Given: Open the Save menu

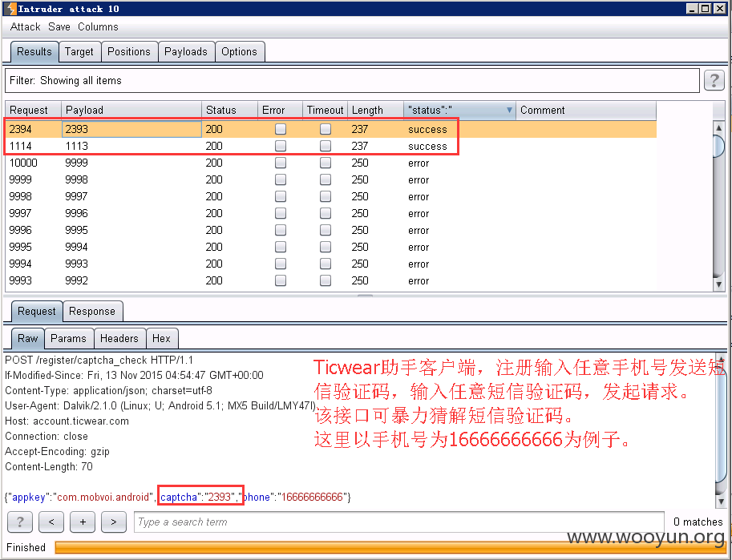Looking at the screenshot, I should coord(59,27).
